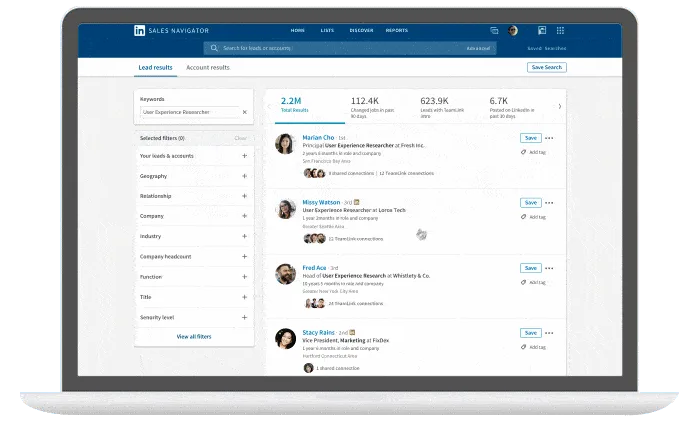Open Fred Ace's profile photo
Screen dimensions: 700x431
coord(285,274)
